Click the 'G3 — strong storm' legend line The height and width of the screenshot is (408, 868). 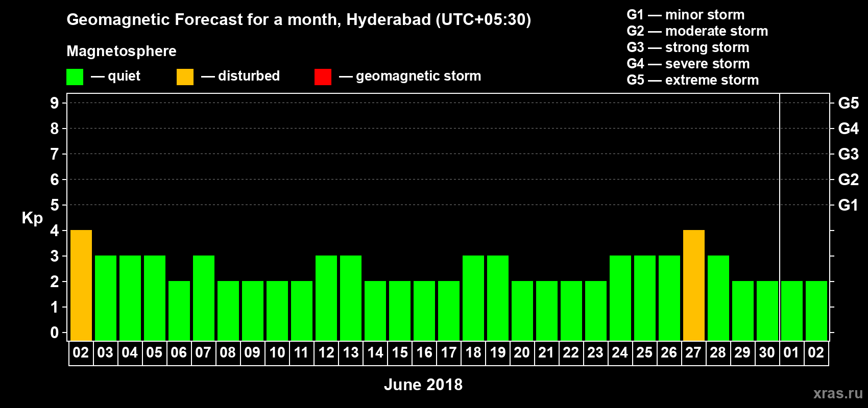point(688,47)
